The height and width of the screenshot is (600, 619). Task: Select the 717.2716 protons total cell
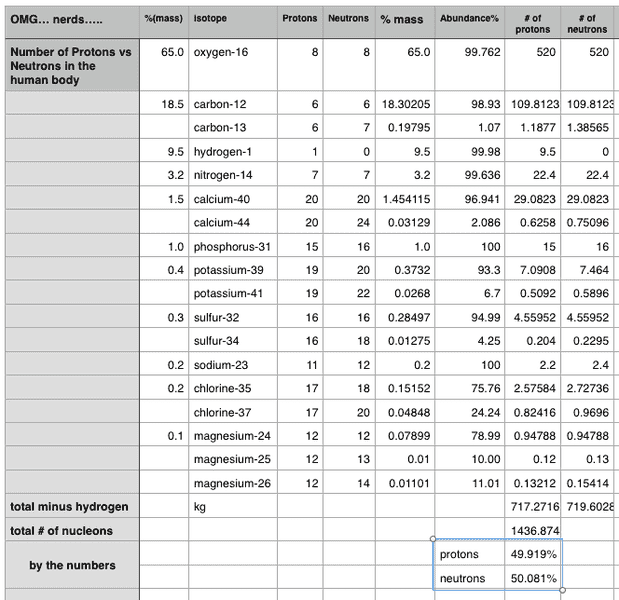click(532, 506)
